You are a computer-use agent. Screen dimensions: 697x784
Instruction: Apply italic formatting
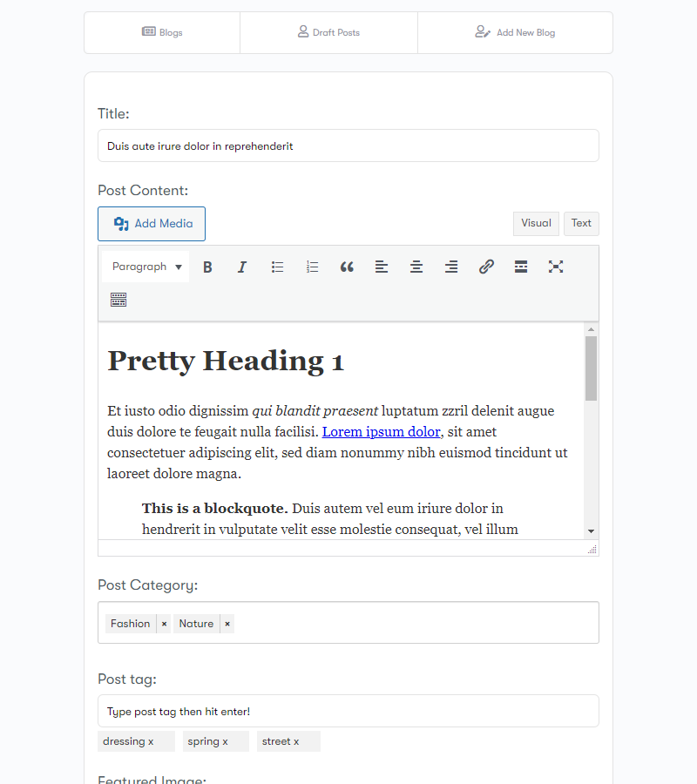[x=242, y=267]
